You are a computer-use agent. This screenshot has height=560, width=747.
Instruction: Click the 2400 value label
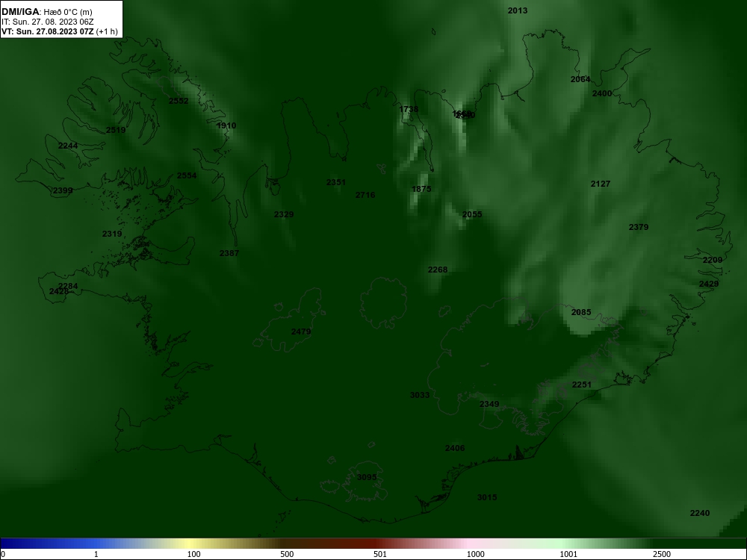coord(601,93)
